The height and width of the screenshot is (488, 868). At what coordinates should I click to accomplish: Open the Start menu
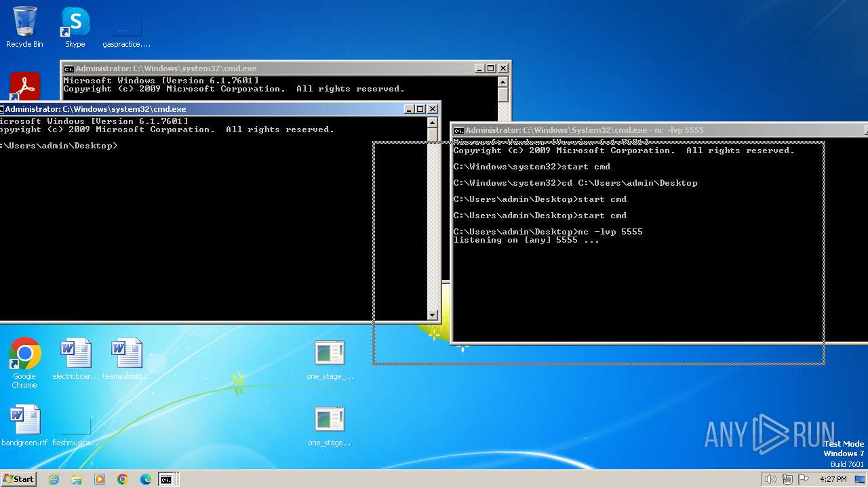tap(18, 479)
